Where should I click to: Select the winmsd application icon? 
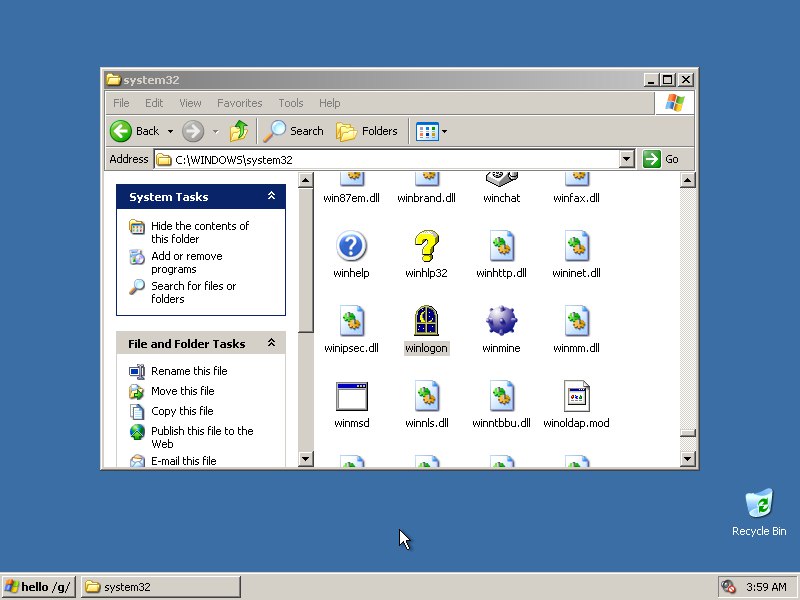[x=352, y=396]
